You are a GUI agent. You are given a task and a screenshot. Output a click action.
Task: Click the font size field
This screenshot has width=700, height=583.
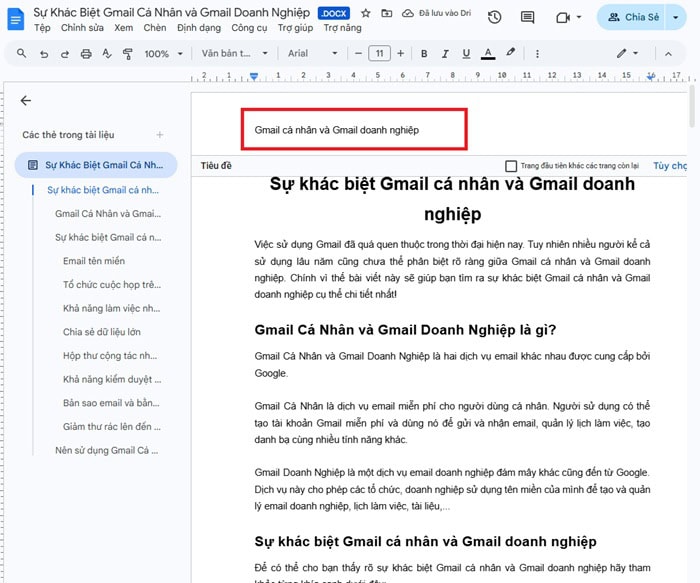[379, 53]
